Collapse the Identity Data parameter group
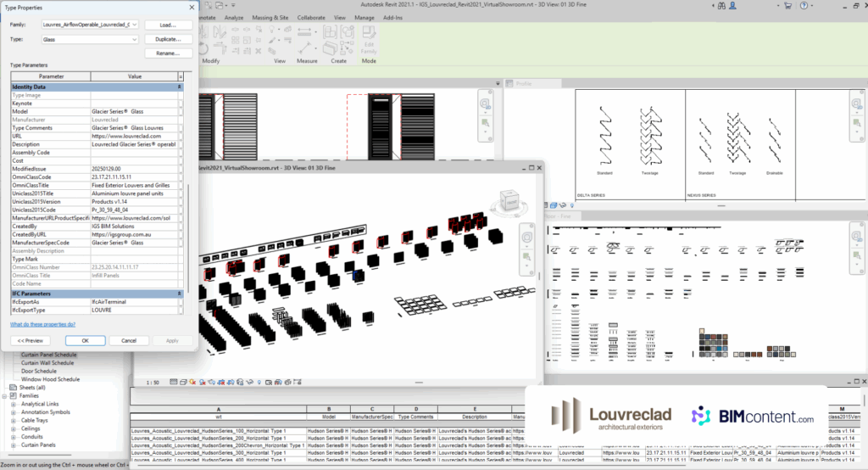 click(x=180, y=87)
